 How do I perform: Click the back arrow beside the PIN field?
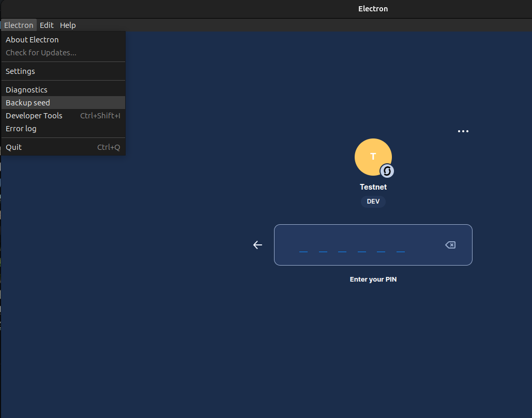coord(257,245)
